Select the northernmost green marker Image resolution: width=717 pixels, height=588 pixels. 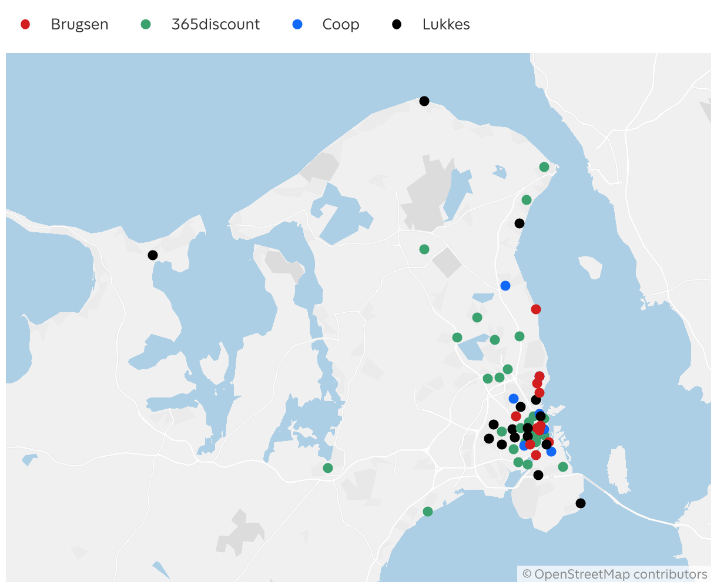[544, 167]
